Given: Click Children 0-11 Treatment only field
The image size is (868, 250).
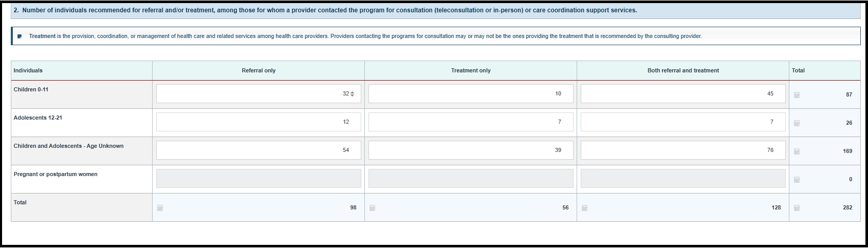Looking at the screenshot, I should click(x=471, y=93).
